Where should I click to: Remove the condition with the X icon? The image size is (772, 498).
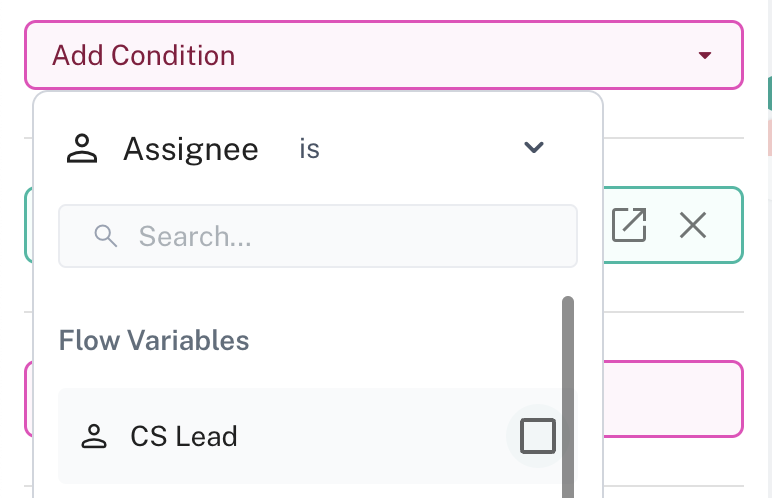point(693,225)
